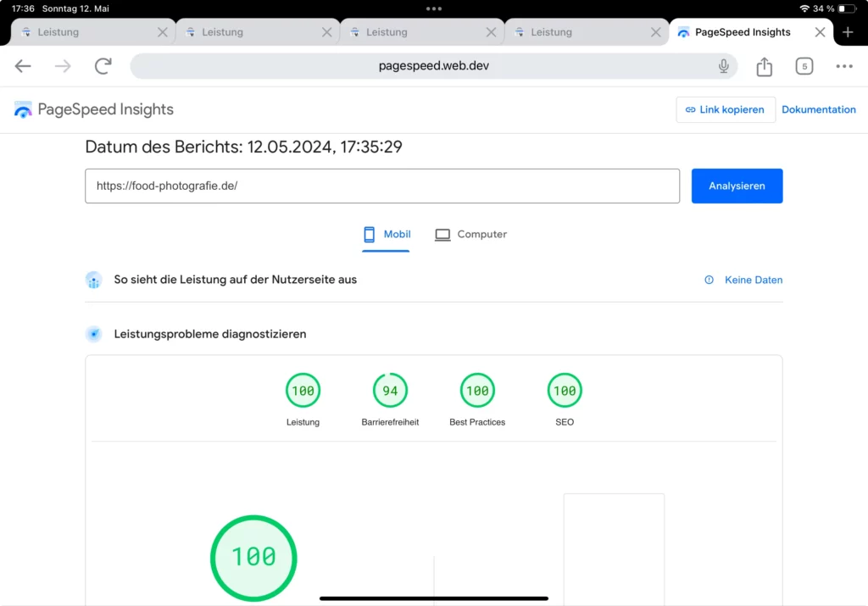
Task: Add a new tab with the plus icon
Action: tap(848, 32)
